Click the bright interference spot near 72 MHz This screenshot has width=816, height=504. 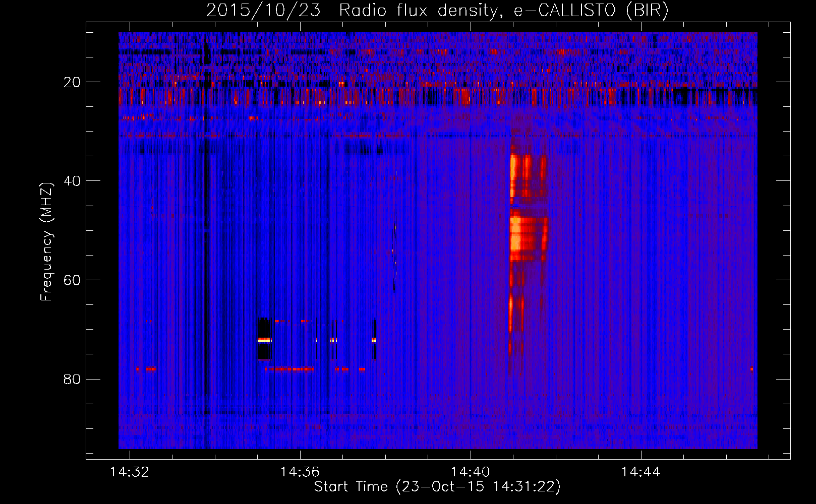coord(264,340)
